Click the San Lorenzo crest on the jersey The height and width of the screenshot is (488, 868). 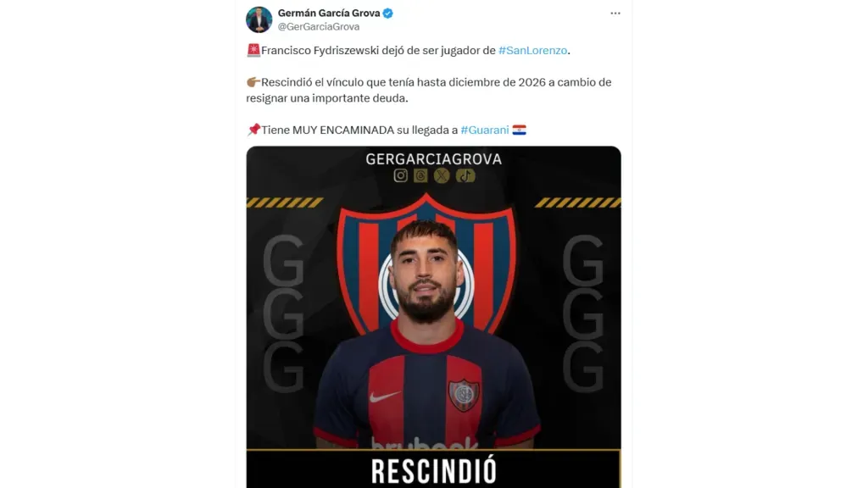464,395
